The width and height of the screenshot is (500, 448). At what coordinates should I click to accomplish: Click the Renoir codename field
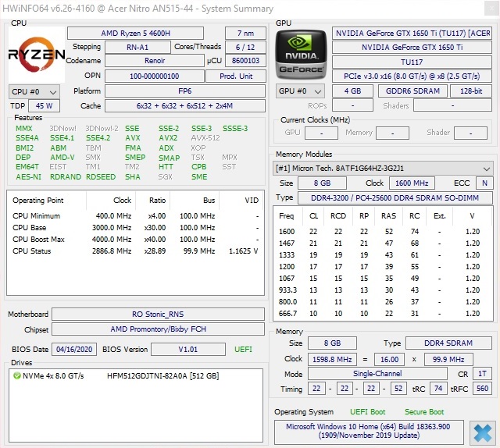tap(155, 61)
